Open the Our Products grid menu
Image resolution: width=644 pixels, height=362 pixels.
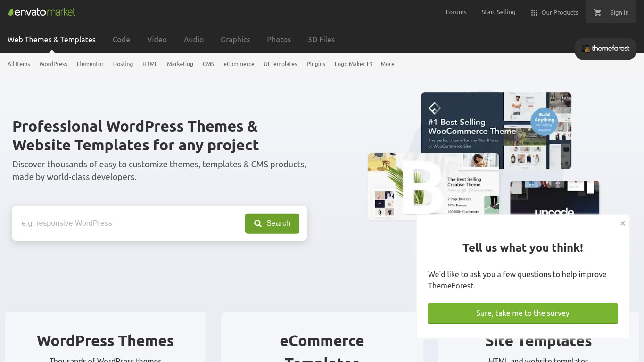(x=554, y=13)
